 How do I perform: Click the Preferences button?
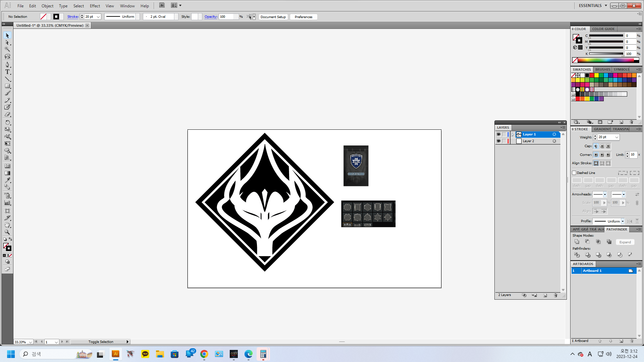point(303,17)
